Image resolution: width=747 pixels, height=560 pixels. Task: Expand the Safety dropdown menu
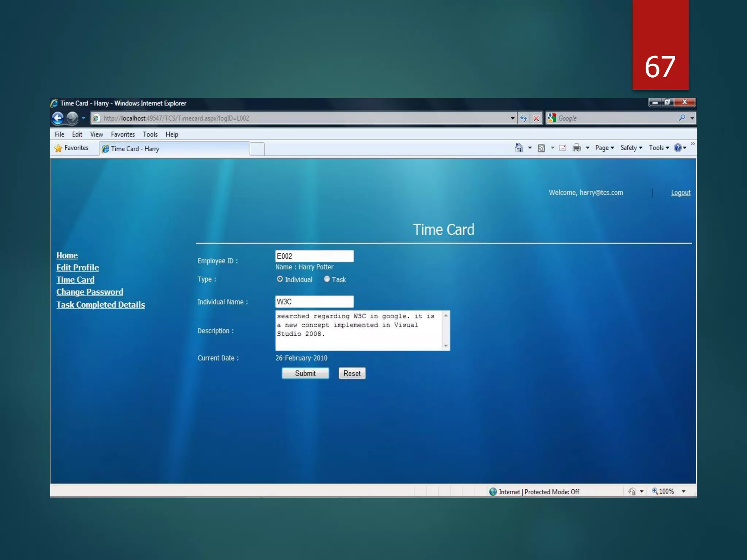pyautogui.click(x=631, y=148)
